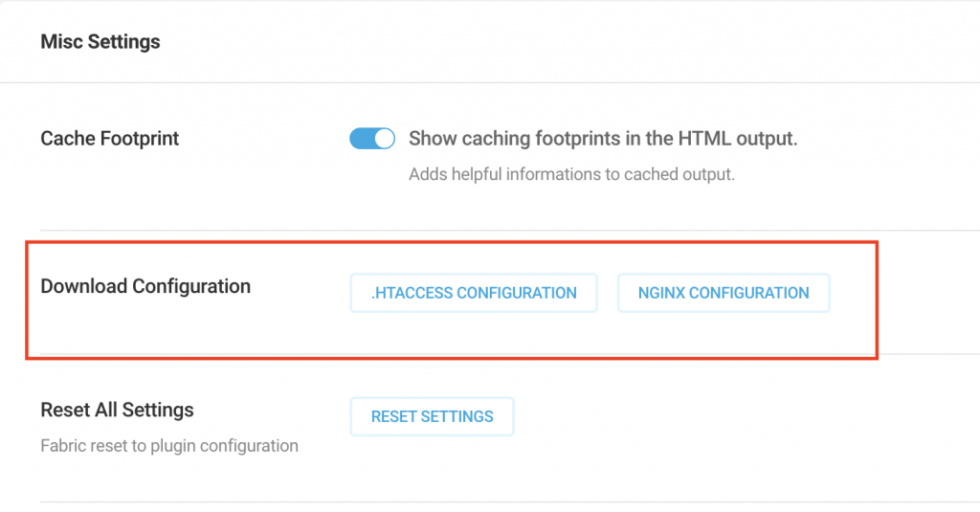Click the Reset All Settings label
This screenshot has height=512, width=980.
point(117,410)
